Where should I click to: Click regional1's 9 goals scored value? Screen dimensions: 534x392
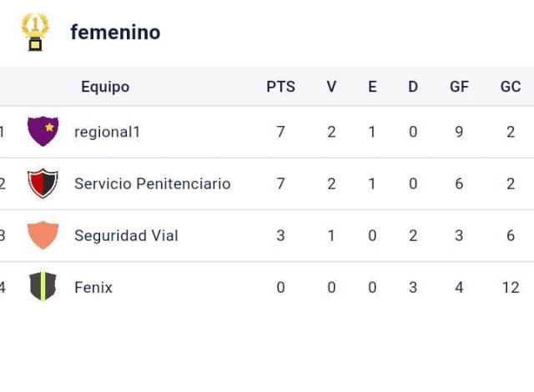tap(459, 132)
